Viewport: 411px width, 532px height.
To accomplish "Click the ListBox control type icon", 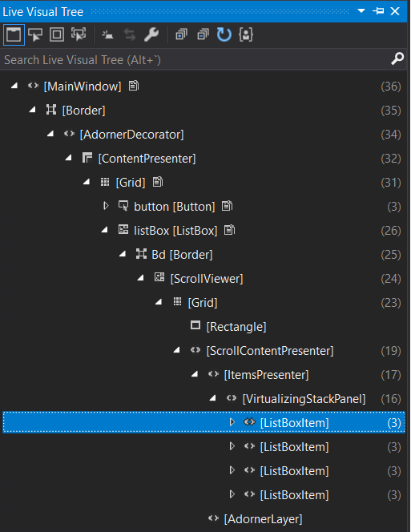I will click(x=123, y=230).
